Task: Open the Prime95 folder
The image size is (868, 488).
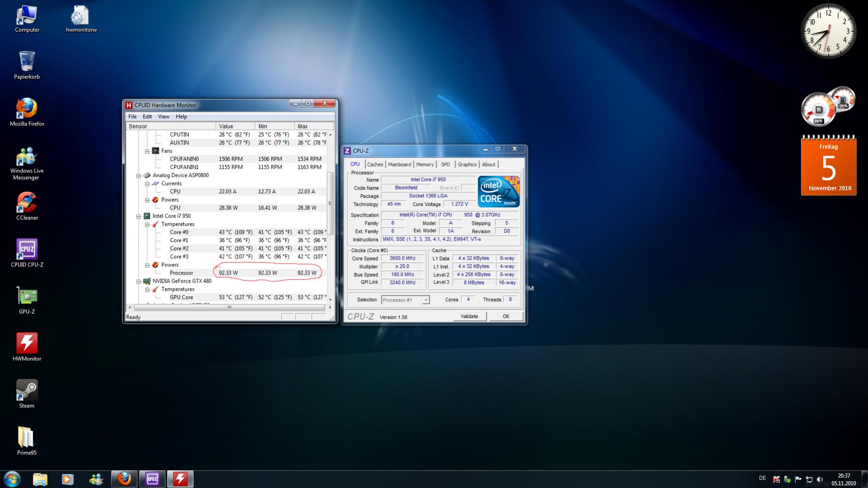Action: click(27, 441)
